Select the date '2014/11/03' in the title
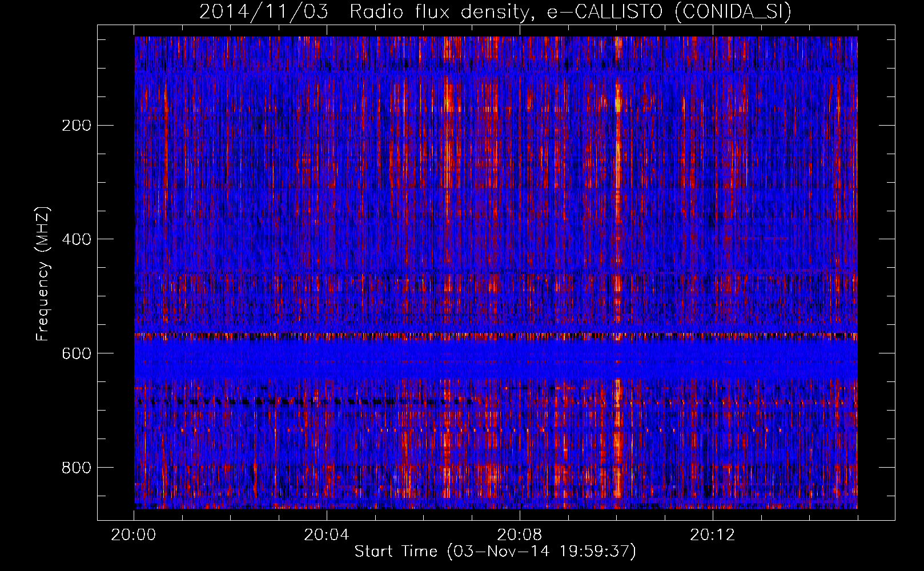The width and height of the screenshot is (924, 571). 264,11
